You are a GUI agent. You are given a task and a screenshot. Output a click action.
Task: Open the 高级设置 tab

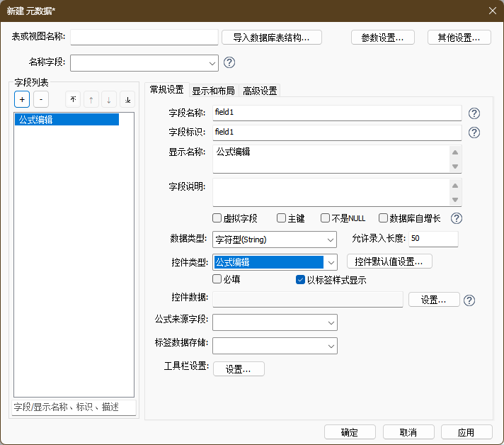point(260,91)
